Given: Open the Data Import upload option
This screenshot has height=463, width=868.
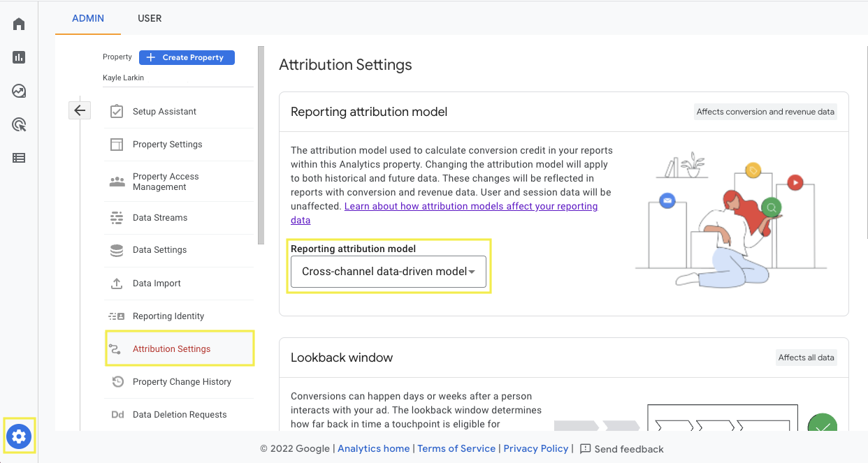Looking at the screenshot, I should coord(157,283).
